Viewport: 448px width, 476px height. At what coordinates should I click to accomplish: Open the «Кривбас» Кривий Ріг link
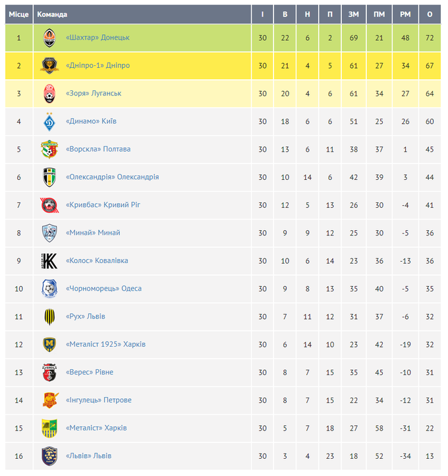click(x=103, y=205)
